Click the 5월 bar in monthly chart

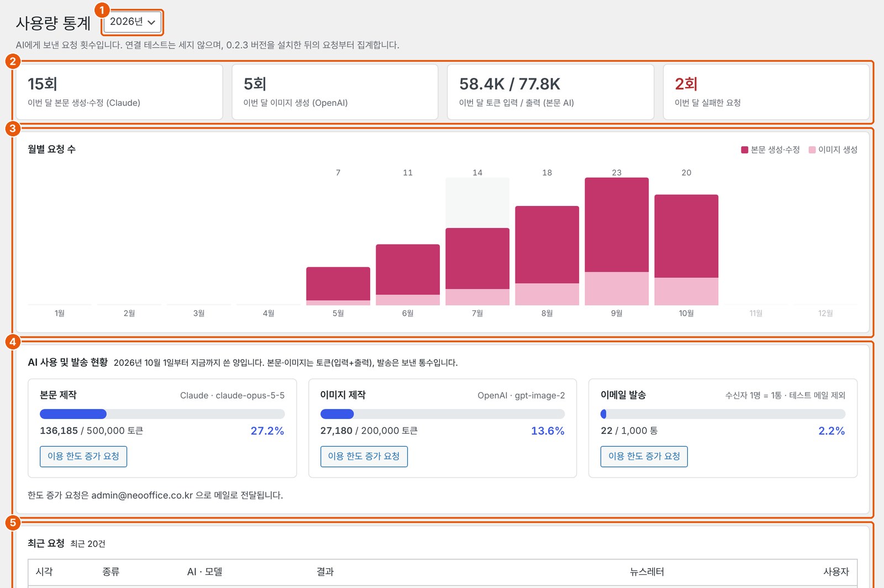[338, 286]
